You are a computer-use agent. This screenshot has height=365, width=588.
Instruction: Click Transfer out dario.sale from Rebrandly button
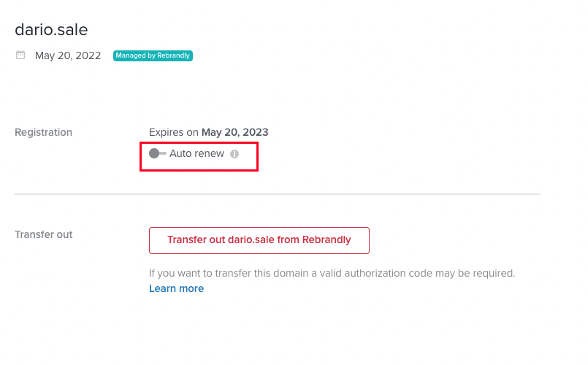pyautogui.click(x=259, y=240)
